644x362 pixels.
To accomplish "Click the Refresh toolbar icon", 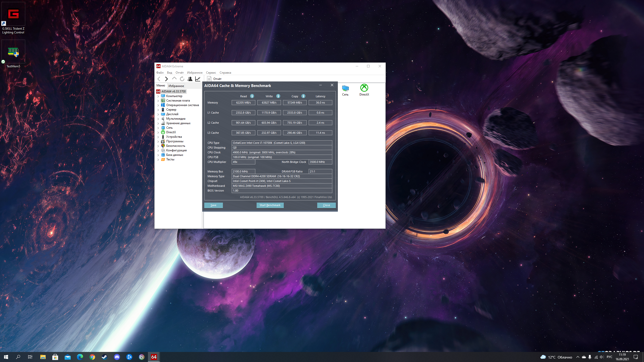I will point(182,79).
